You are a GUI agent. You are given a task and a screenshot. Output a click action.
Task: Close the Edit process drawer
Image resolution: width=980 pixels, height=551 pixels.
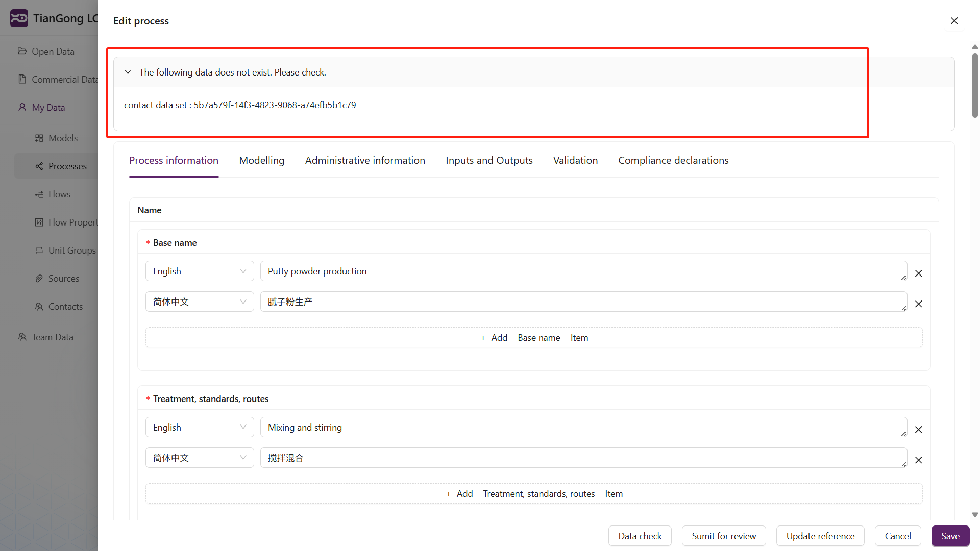954,21
